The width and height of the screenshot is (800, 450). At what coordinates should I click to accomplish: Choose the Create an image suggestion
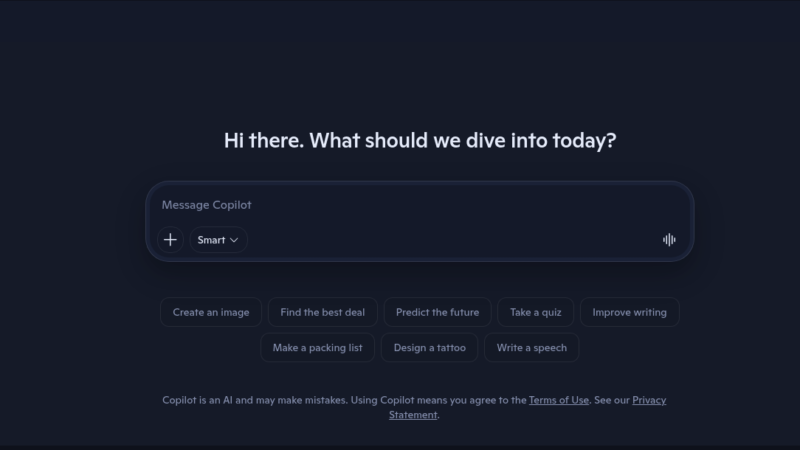click(211, 312)
